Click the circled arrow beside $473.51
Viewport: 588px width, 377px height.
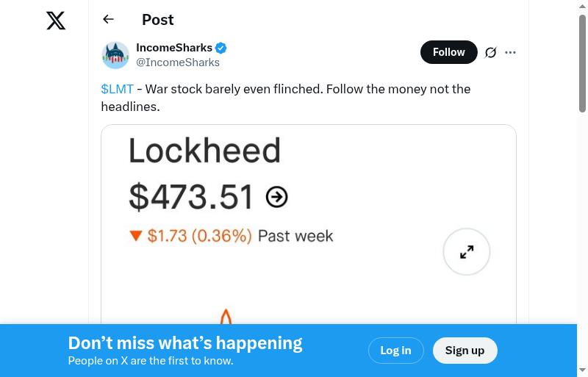coord(276,197)
